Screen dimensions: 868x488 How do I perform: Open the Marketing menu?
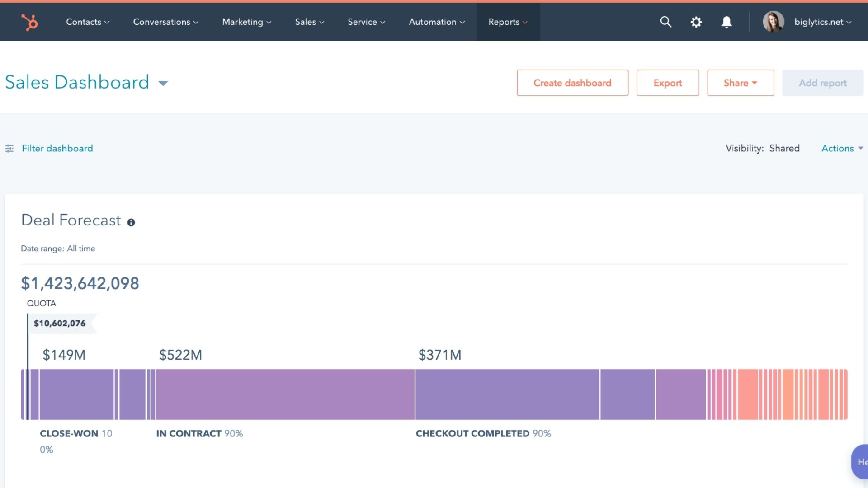coord(247,22)
